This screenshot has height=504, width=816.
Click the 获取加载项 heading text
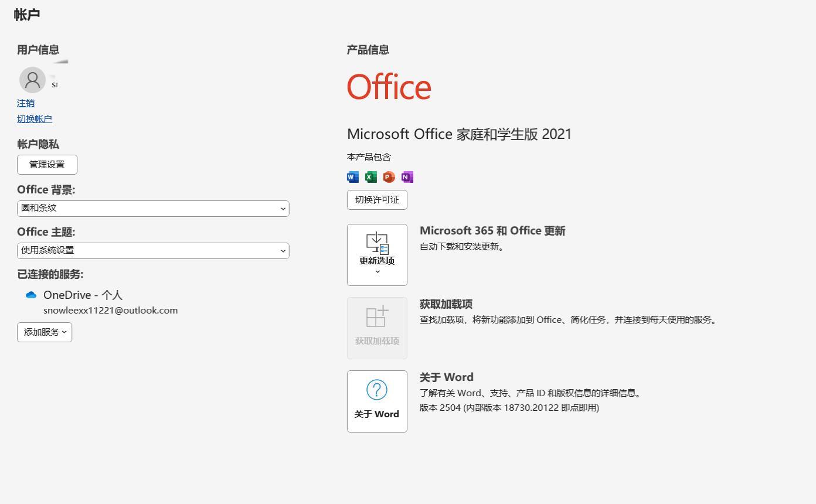click(446, 304)
